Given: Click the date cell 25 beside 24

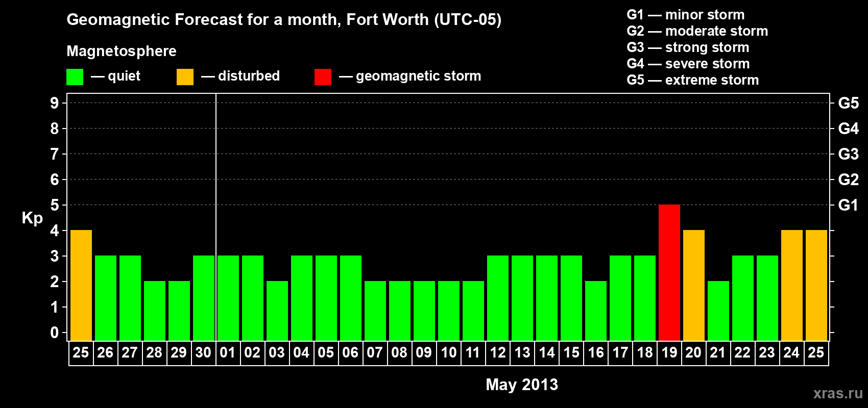Looking at the screenshot, I should (x=816, y=353).
